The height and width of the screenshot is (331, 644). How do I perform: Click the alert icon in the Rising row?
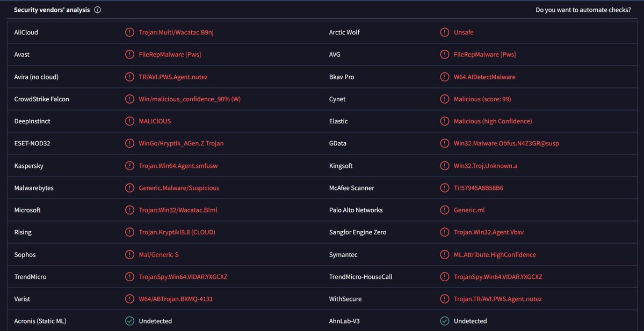pos(129,232)
